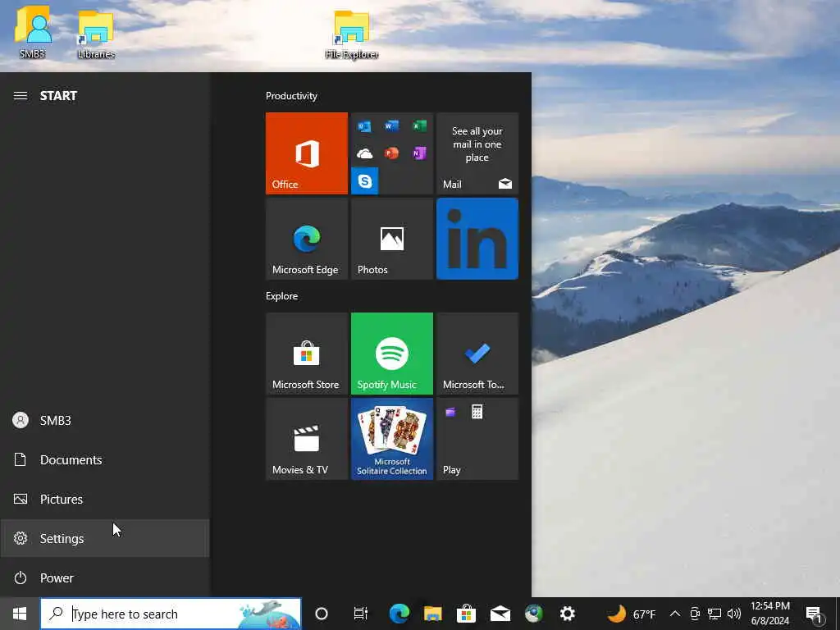Open Mail from the taskbar
This screenshot has height=630, width=840.
(x=500, y=614)
